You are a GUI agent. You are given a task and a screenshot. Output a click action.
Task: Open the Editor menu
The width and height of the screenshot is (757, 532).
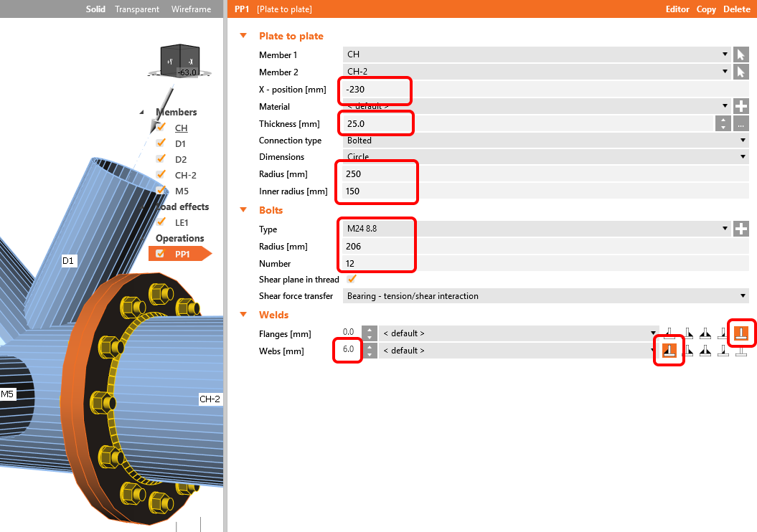[x=677, y=9]
